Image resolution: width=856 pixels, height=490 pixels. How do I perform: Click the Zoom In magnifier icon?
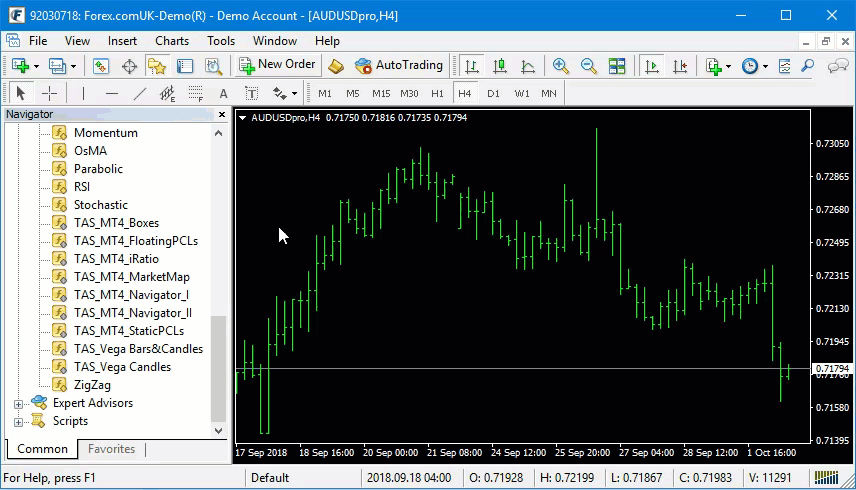click(x=560, y=66)
